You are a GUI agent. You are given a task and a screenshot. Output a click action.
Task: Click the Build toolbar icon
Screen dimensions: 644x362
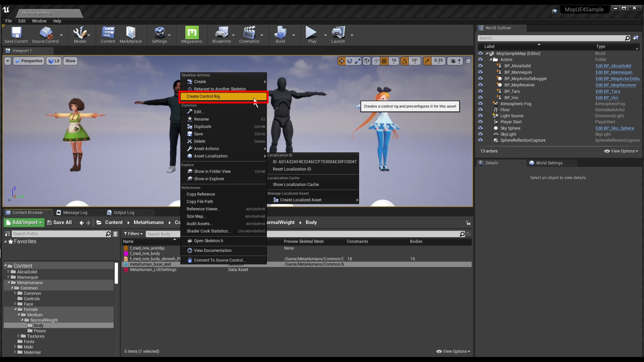point(280,35)
